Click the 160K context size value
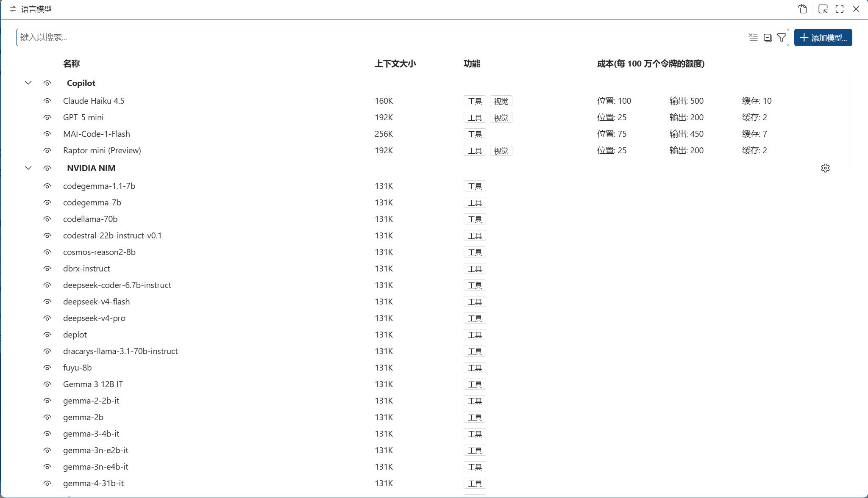868x498 pixels. pyautogui.click(x=384, y=101)
